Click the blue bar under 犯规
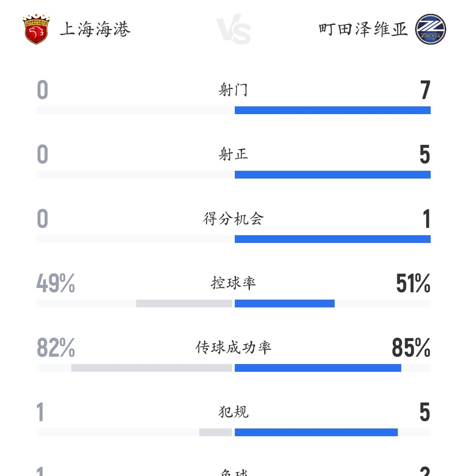Image resolution: width=467 pixels, height=476 pixels. pyautogui.click(x=316, y=432)
